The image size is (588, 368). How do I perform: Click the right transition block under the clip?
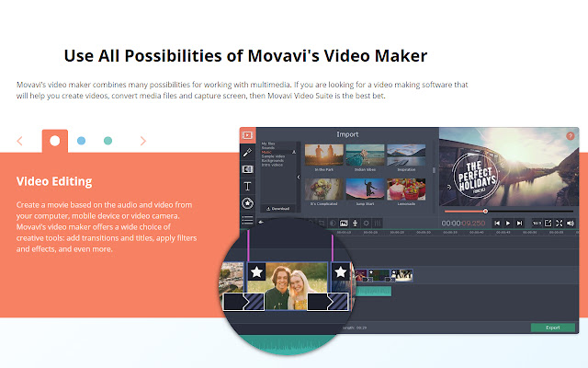click(x=328, y=302)
